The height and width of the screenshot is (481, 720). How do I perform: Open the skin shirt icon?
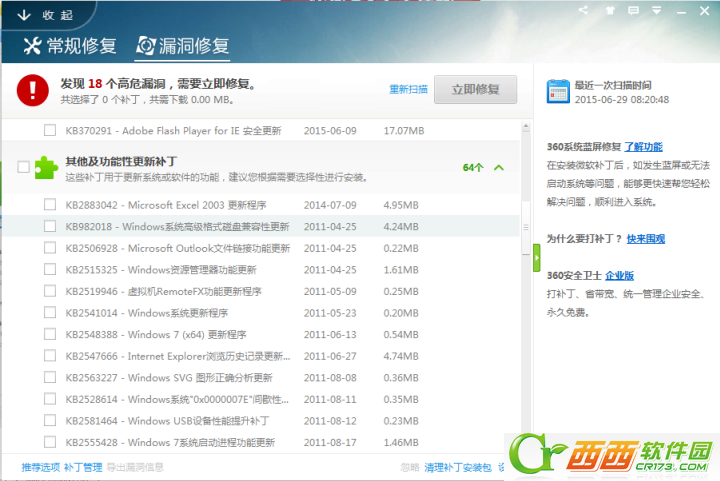click(x=610, y=10)
